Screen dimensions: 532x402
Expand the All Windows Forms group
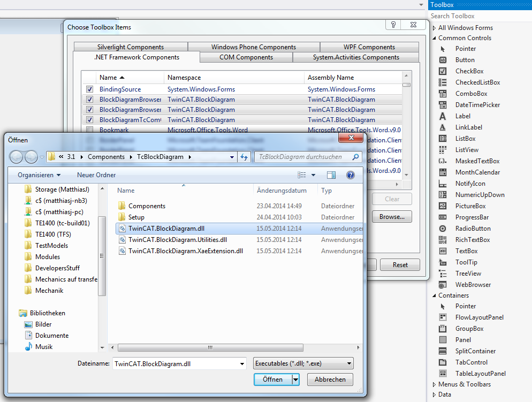click(434, 28)
